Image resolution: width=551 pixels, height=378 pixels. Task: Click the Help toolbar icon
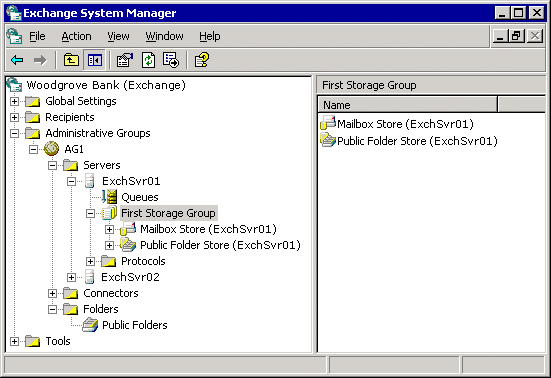[202, 60]
